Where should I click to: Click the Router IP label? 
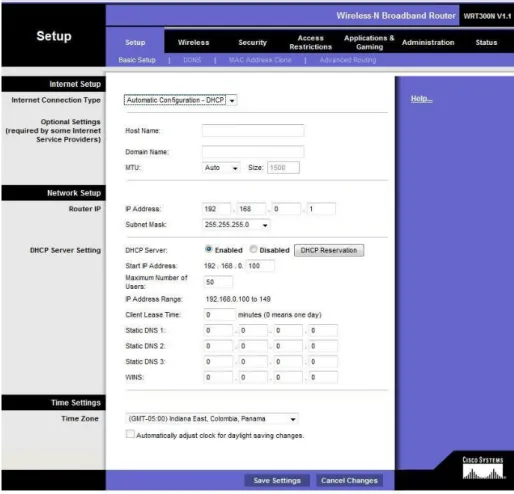click(x=85, y=209)
